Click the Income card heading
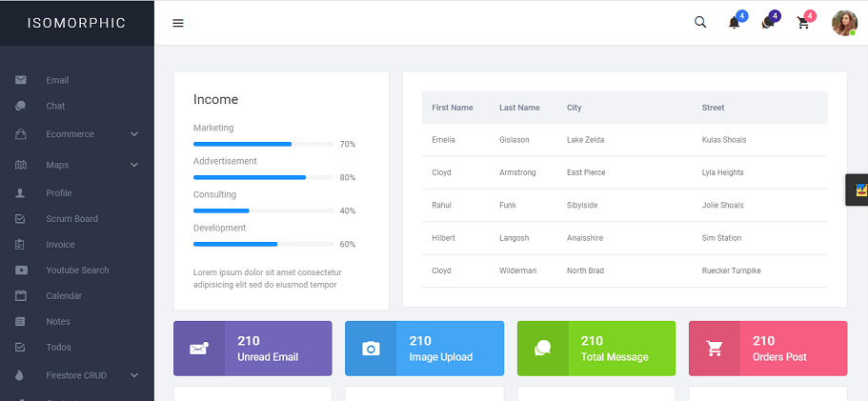Viewport: 868px width, 401px height. (216, 100)
